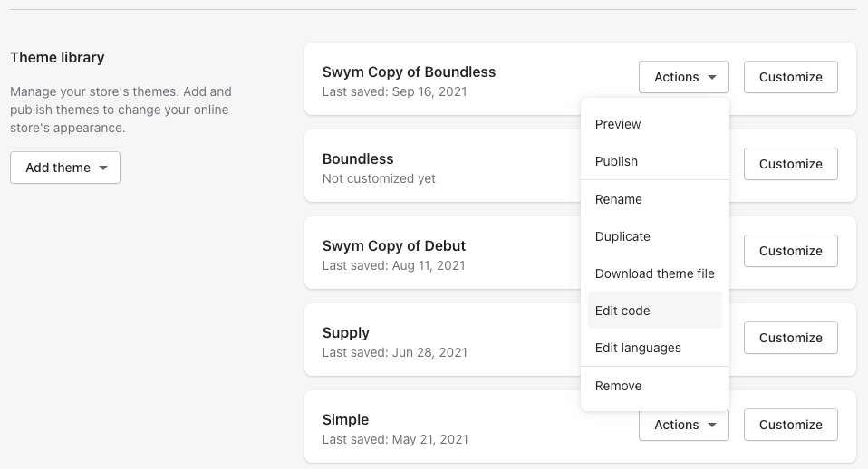Screen dimensions: 868x469
Task: Click Download theme file option
Action: click(x=654, y=273)
